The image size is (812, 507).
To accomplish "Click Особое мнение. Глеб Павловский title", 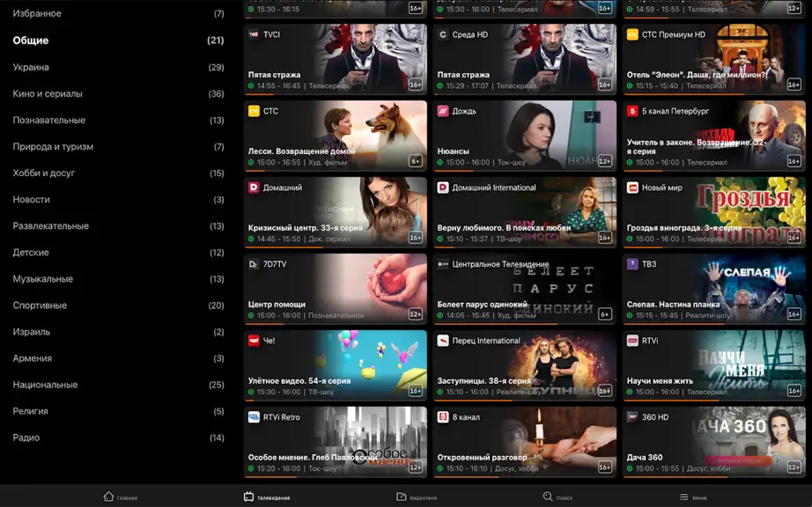I will pos(313,458).
